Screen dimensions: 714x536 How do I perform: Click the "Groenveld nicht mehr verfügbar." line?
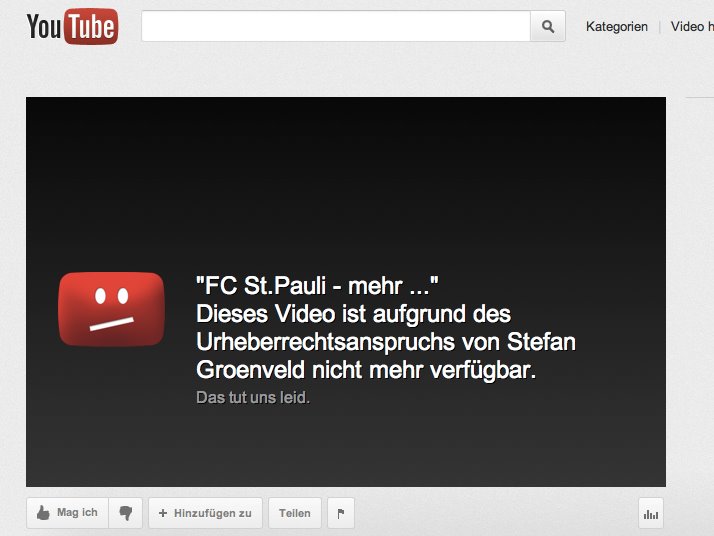[x=366, y=370]
